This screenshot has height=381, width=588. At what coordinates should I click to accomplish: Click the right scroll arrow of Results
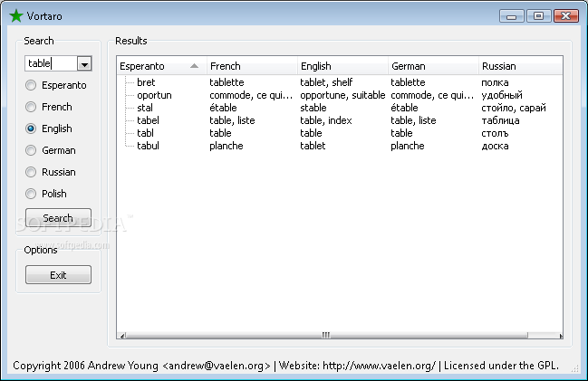click(561, 336)
